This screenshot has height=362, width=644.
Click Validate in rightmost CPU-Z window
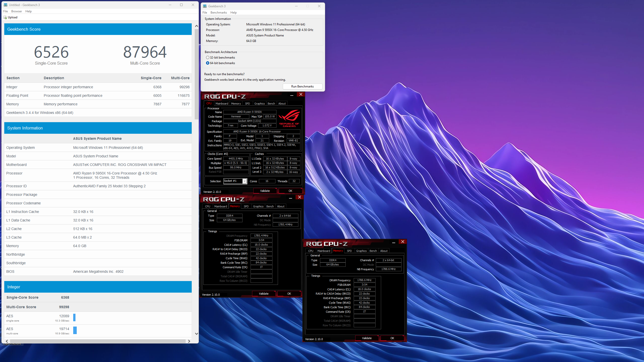(367, 338)
